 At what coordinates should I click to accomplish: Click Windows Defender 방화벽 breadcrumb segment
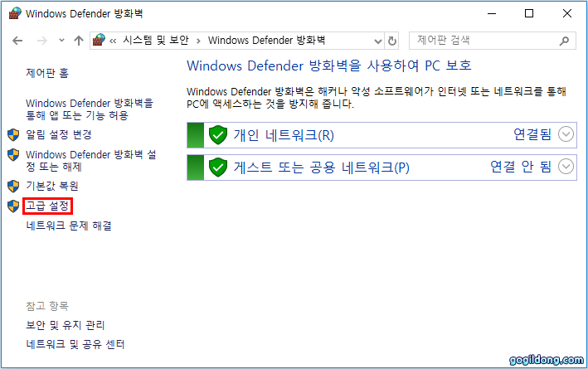coord(266,40)
